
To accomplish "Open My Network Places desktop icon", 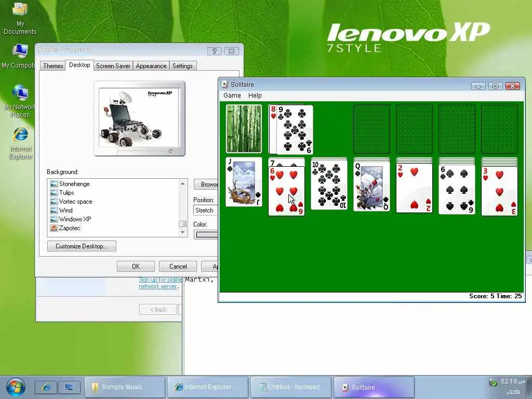I will pyautogui.click(x=19, y=101).
